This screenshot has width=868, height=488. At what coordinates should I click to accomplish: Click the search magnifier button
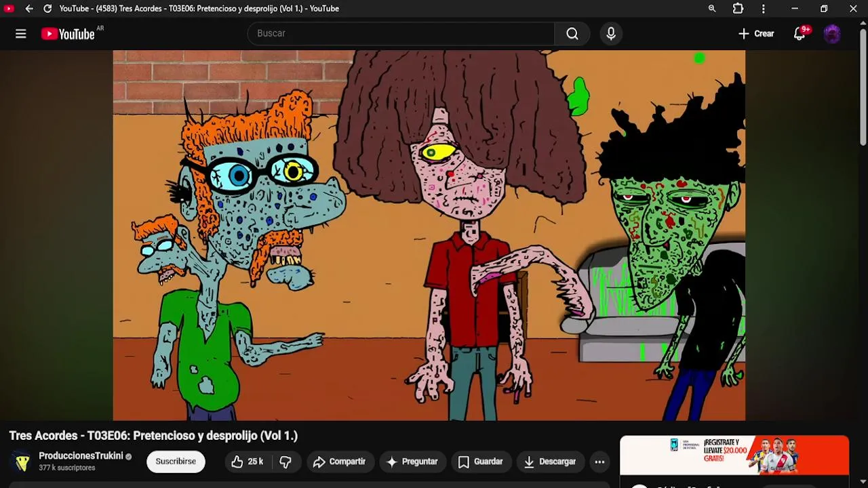tap(572, 34)
